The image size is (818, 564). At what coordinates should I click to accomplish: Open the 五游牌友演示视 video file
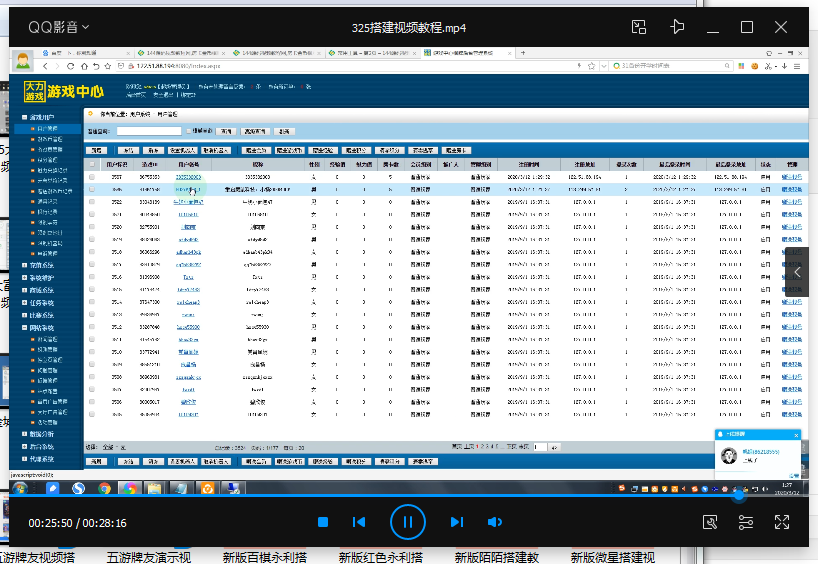pos(149,557)
